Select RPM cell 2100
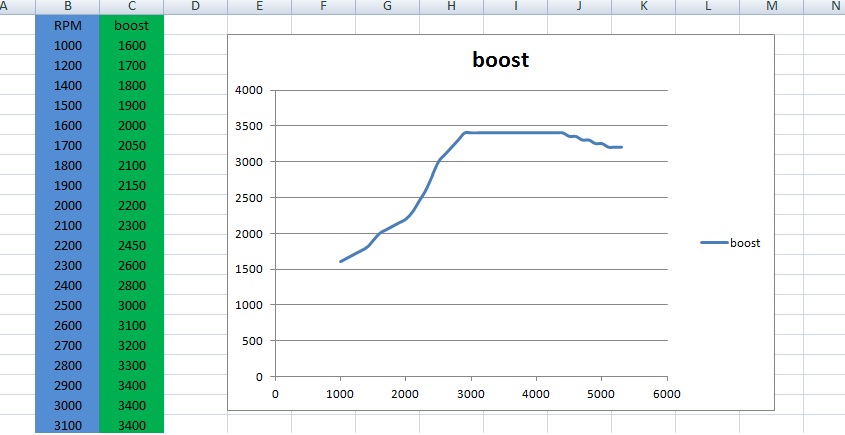Screen dimensions: 845x435 click(67, 225)
